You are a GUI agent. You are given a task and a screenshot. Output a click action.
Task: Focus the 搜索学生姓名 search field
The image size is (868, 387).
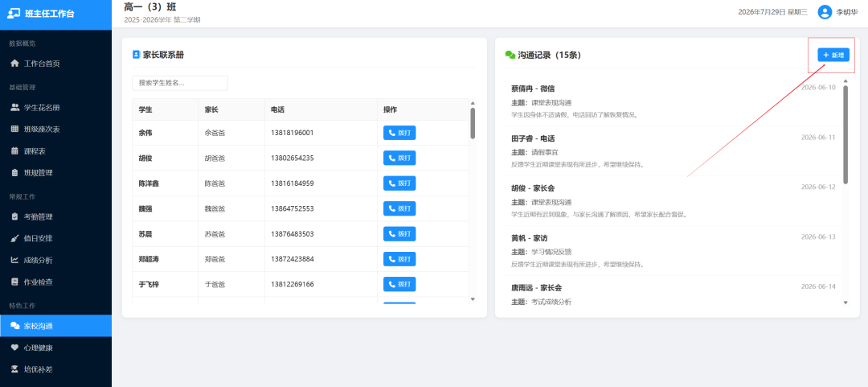coord(180,83)
